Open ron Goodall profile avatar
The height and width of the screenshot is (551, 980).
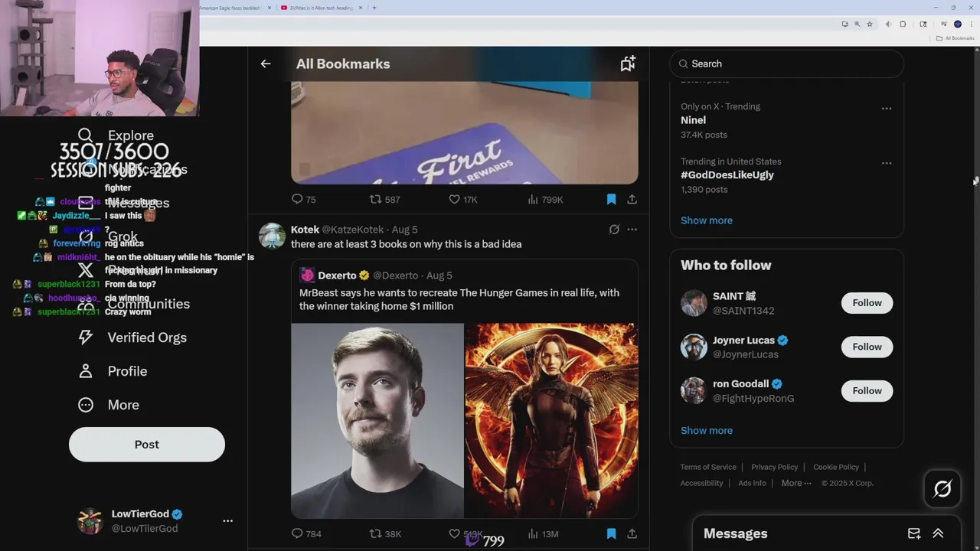[694, 391]
